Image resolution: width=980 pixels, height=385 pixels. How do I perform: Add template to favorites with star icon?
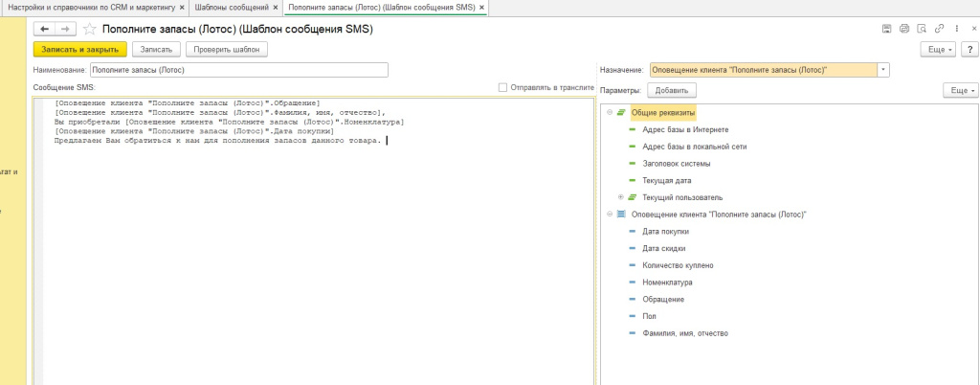coord(90,30)
